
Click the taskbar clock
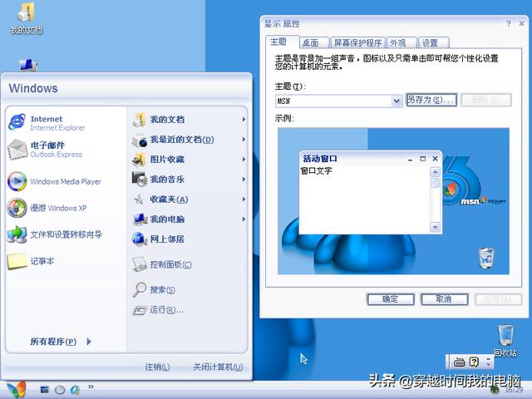click(x=514, y=390)
